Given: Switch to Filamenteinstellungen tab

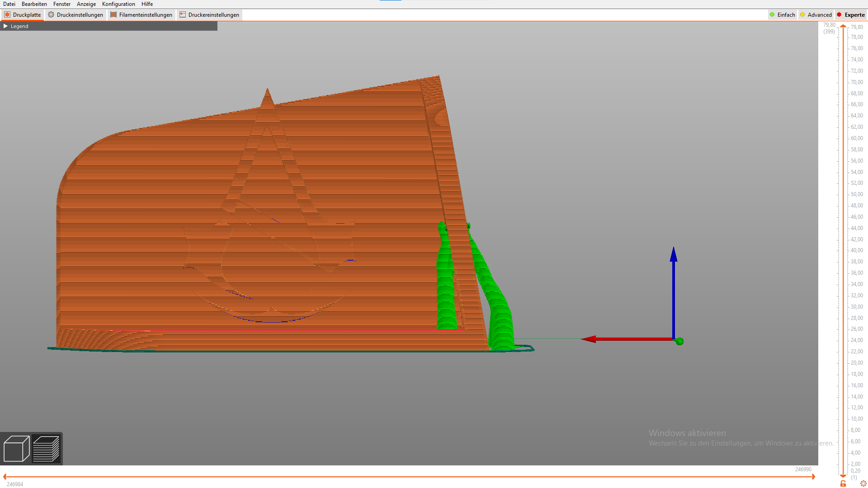Looking at the screenshot, I should point(142,14).
